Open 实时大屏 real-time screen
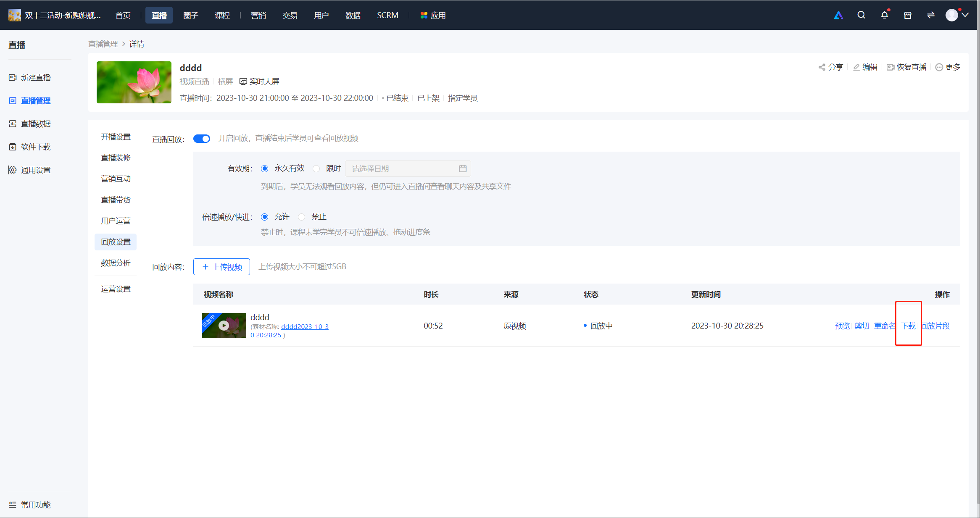The width and height of the screenshot is (980, 518). coord(259,82)
